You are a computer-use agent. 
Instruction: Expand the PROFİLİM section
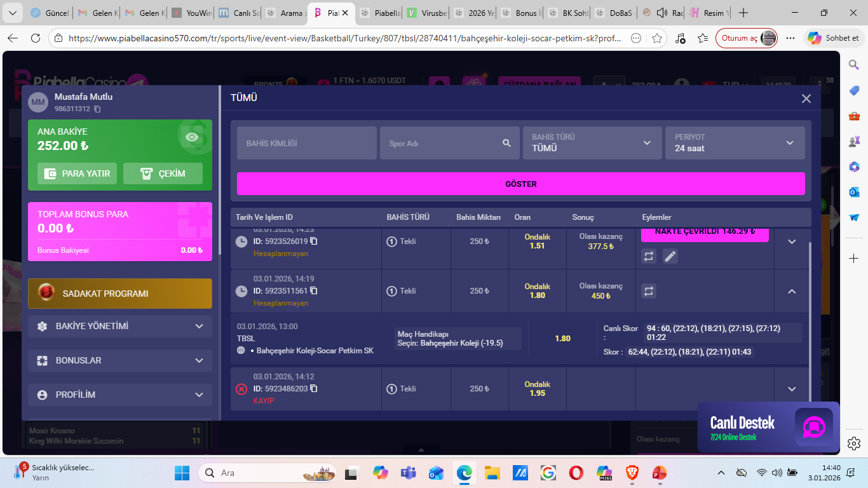(x=120, y=395)
